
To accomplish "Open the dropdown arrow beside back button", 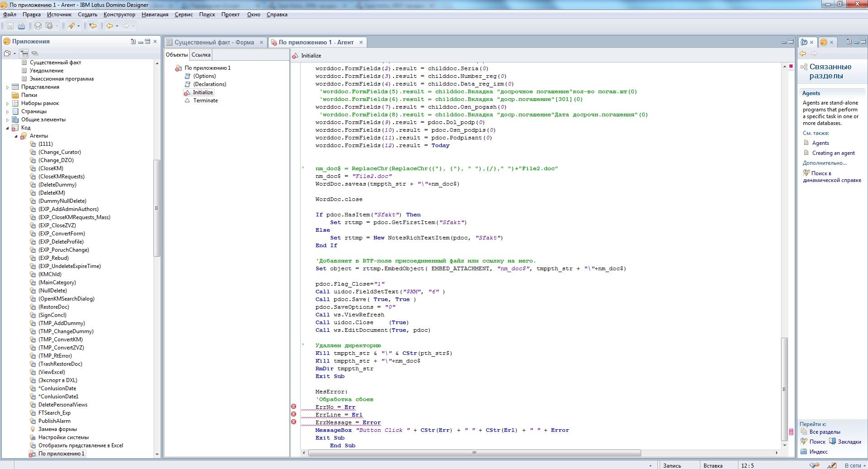I will (117, 26).
